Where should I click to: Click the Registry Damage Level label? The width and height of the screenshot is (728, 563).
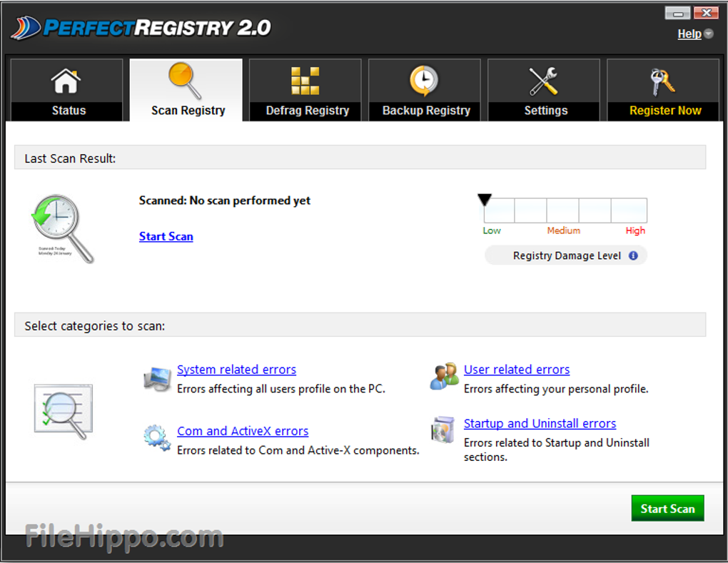[567, 255]
